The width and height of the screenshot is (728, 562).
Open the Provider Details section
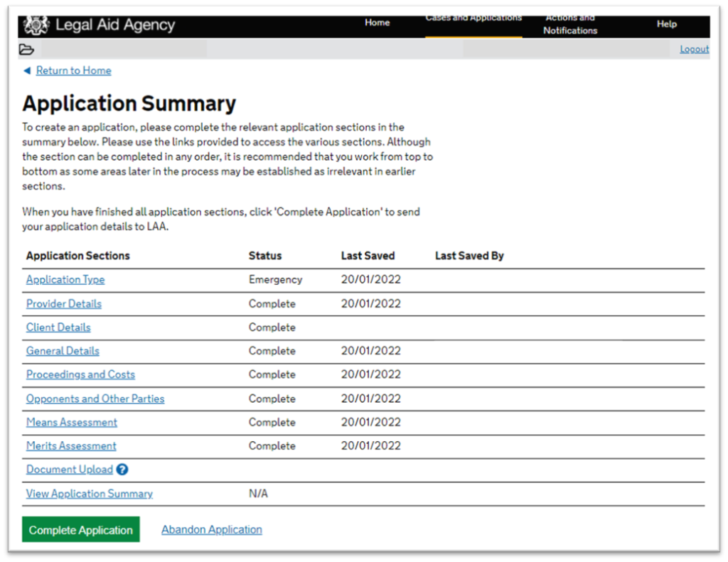64,304
